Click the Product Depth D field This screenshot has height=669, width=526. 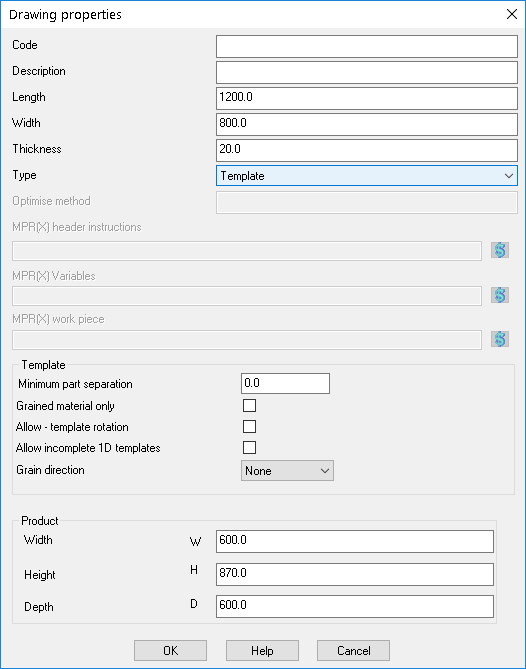click(x=355, y=606)
